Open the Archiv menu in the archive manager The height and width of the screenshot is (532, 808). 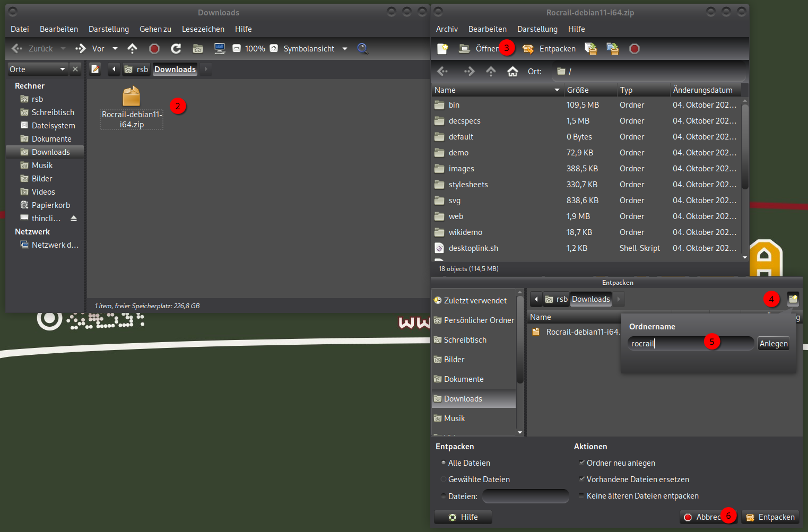tap(447, 29)
